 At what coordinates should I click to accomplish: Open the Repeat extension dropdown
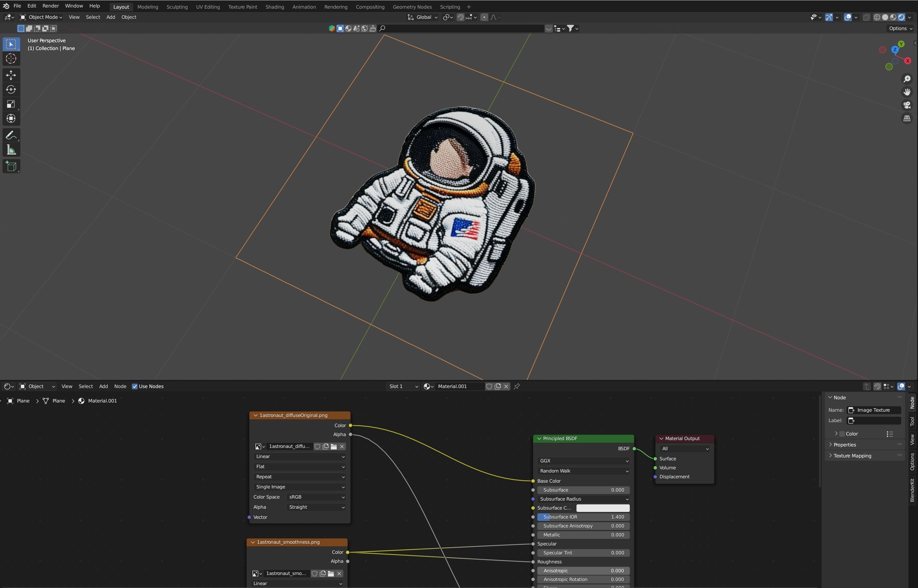click(300, 477)
